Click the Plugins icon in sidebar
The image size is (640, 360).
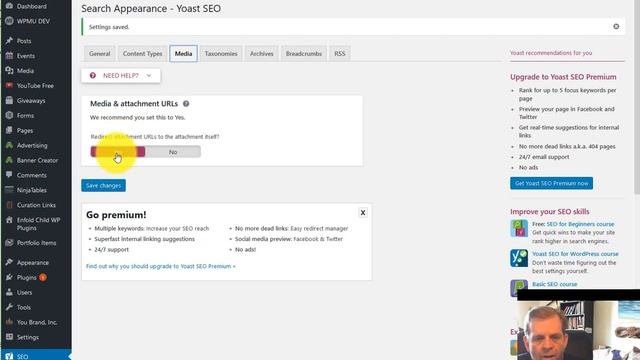[9, 277]
